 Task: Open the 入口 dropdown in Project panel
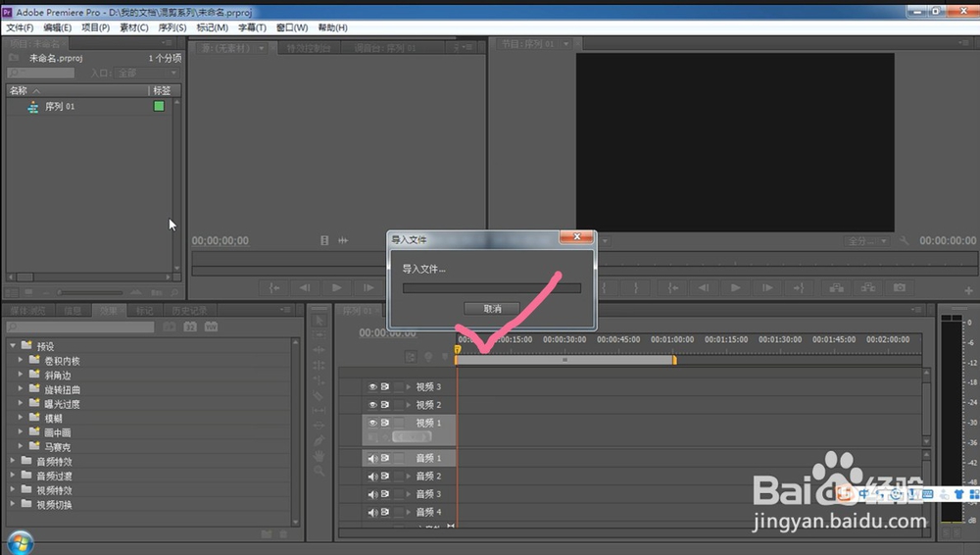click(x=147, y=74)
